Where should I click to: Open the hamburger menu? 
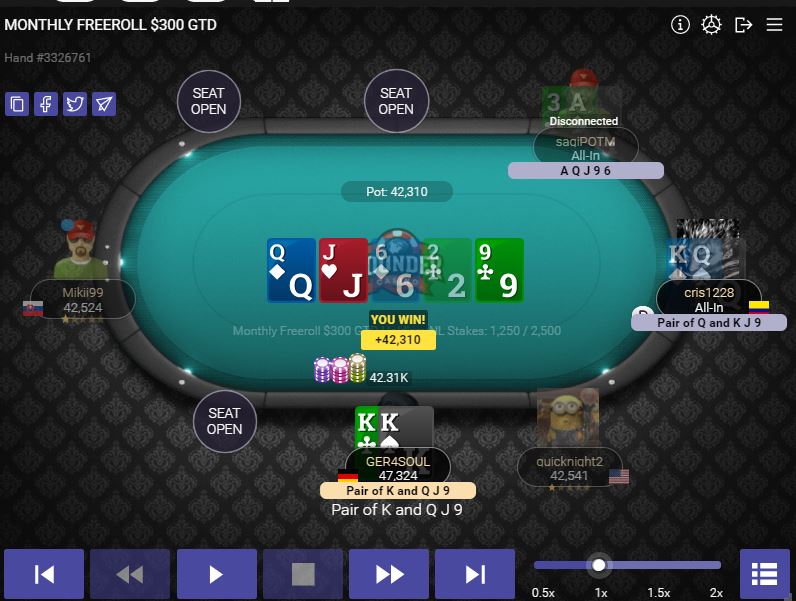point(774,24)
